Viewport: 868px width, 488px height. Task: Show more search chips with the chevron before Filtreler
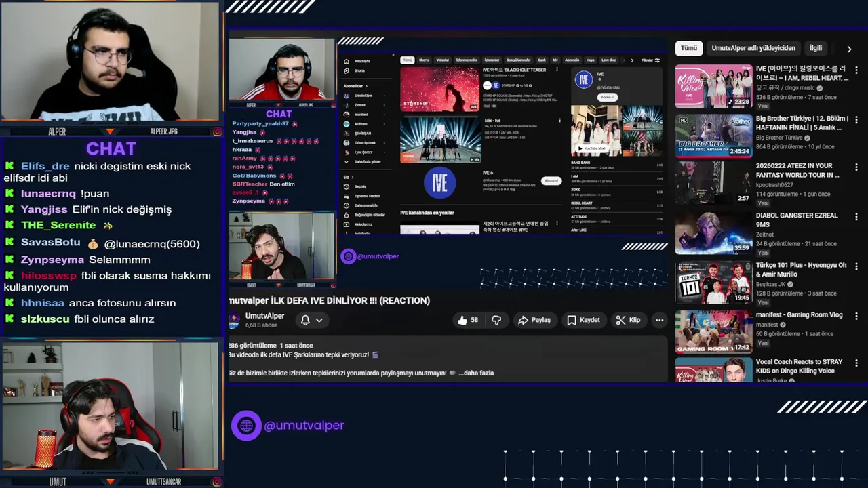(632, 60)
